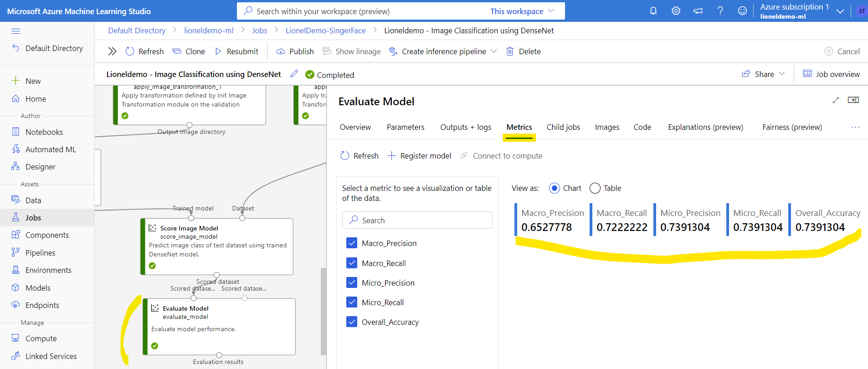Screen dimensions: 868x369
Task: Select the Table view radio button
Action: 595,188
